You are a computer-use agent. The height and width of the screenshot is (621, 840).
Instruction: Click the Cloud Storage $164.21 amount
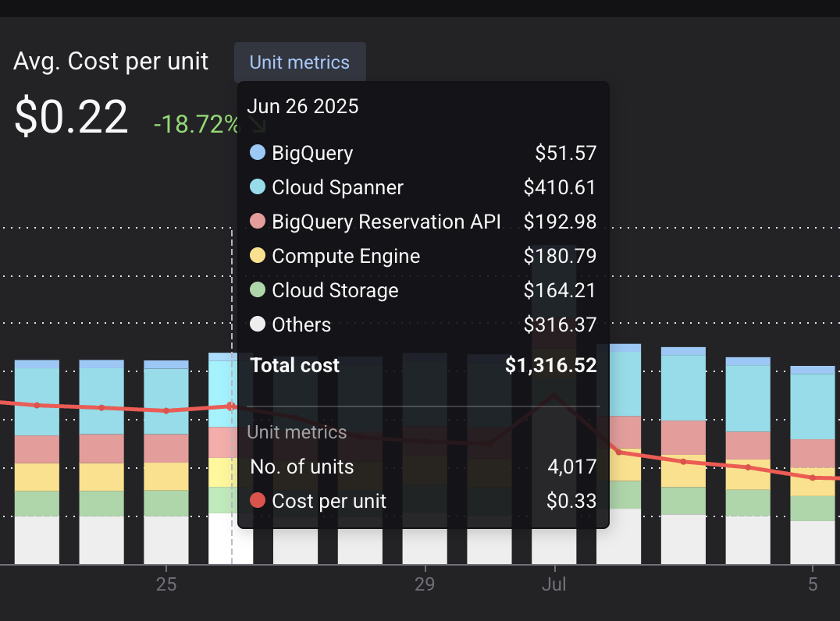(560, 290)
